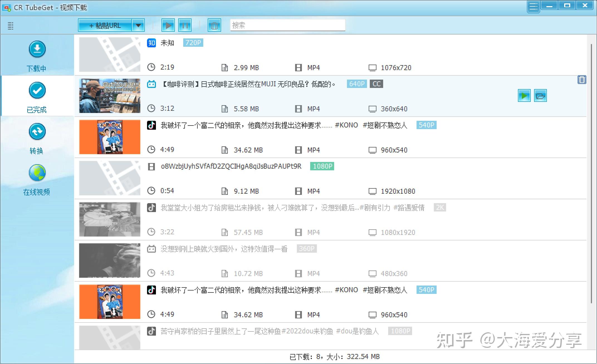Open the 下载中 downloading section
Viewport: 597px width, 364px height.
coord(37,56)
